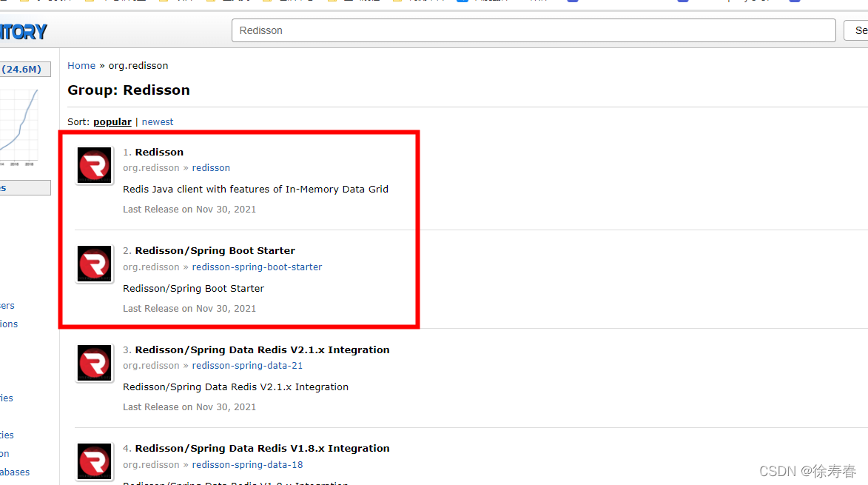The height and width of the screenshot is (485, 868).
Task: Open the Redisson artifact logo icon
Action: [94, 165]
